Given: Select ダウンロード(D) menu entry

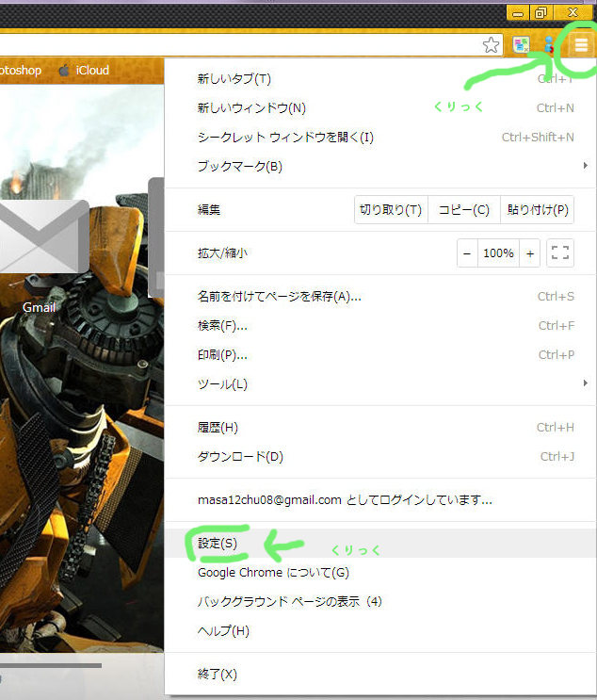Looking at the screenshot, I should (240, 457).
